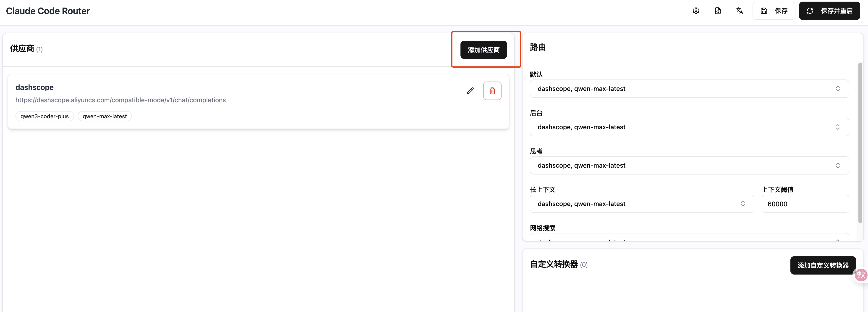Click the language translate icon

tap(739, 11)
